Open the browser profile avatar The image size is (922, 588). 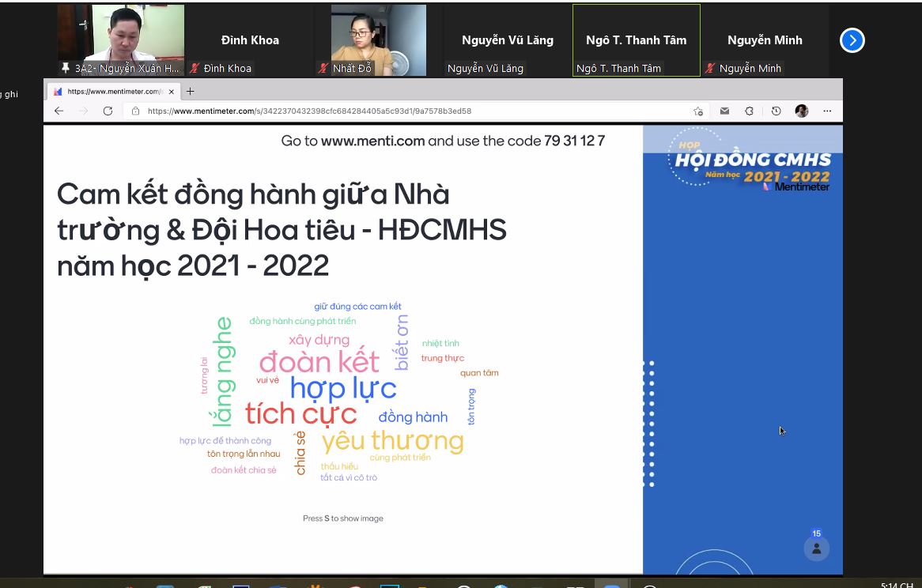point(801,111)
